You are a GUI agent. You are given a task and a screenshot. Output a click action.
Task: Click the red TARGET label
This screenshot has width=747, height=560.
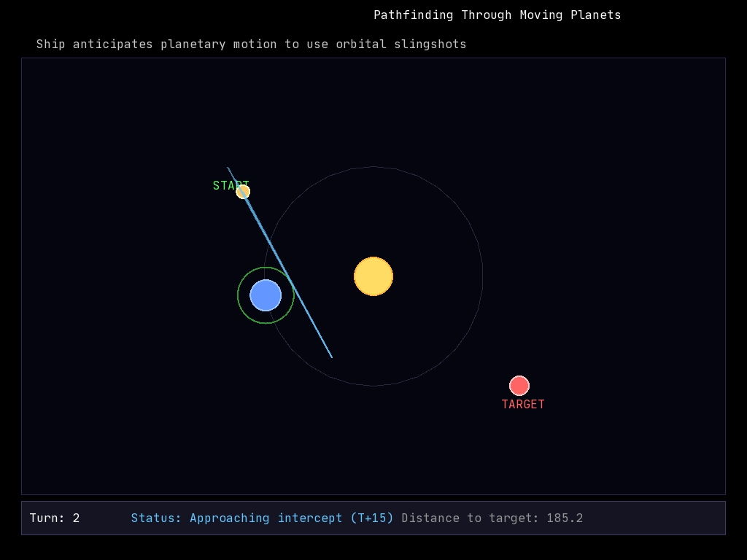[523, 405]
